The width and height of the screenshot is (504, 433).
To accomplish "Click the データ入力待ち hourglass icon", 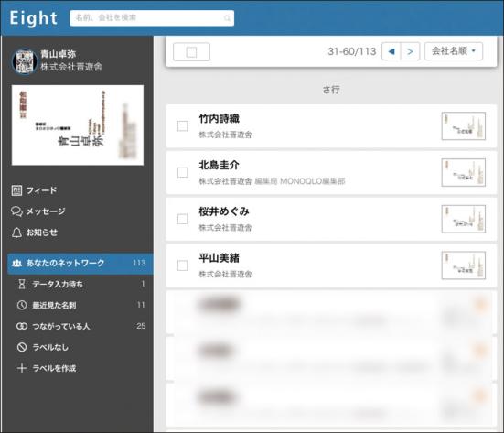I will tap(22, 284).
